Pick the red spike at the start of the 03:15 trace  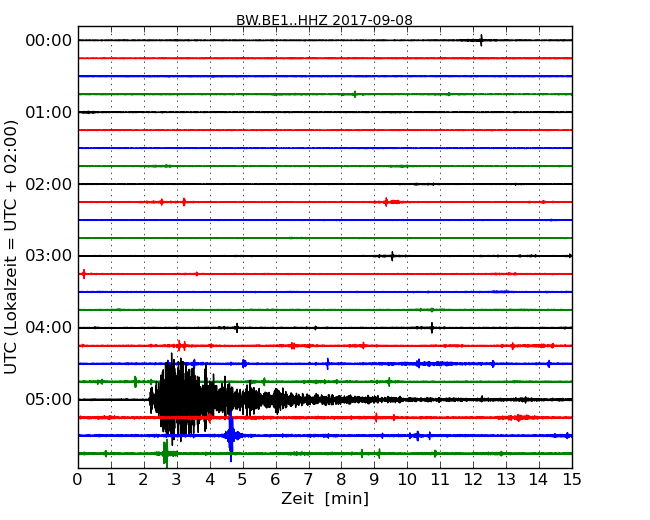(x=84, y=274)
